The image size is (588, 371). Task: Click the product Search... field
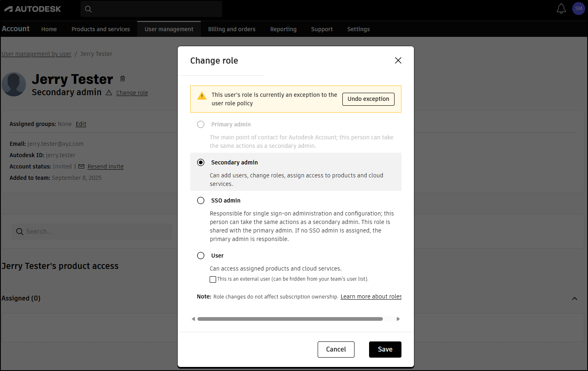pyautogui.click(x=91, y=231)
